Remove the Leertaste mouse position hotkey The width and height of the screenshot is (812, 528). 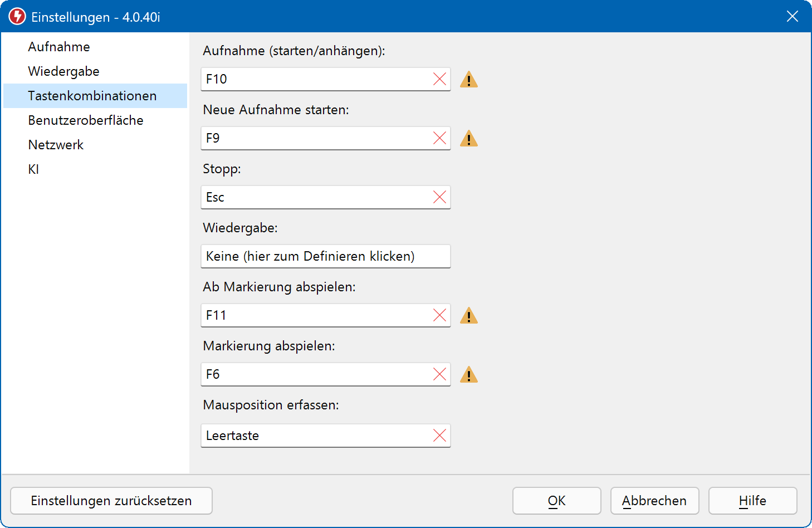439,436
